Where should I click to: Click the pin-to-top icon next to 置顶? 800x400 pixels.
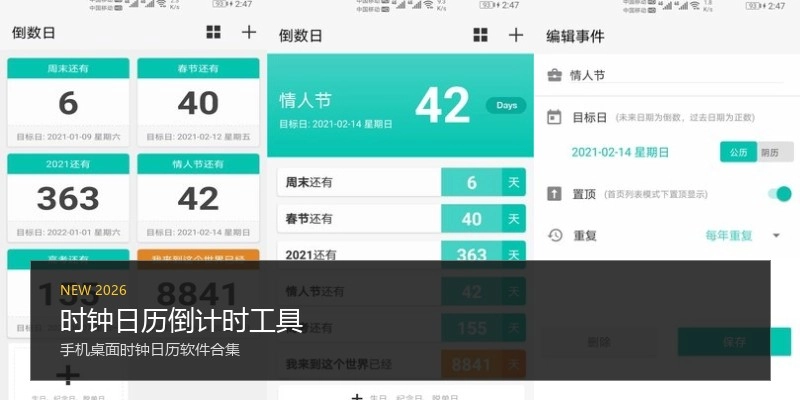(554, 194)
